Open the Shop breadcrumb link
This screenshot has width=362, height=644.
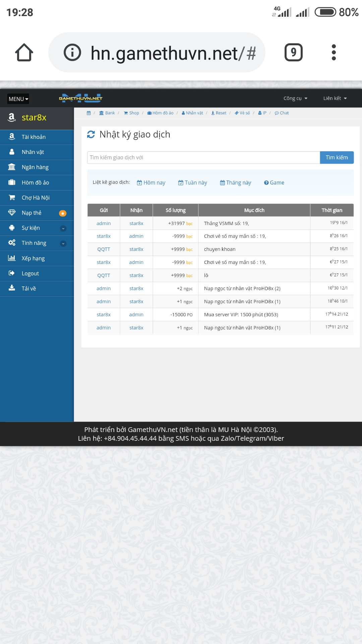131,113
